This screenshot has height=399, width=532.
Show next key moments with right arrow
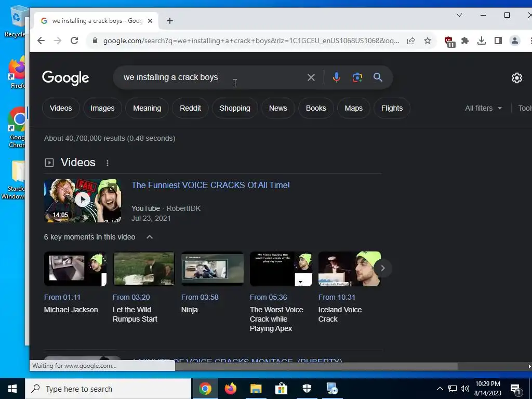[383, 269]
